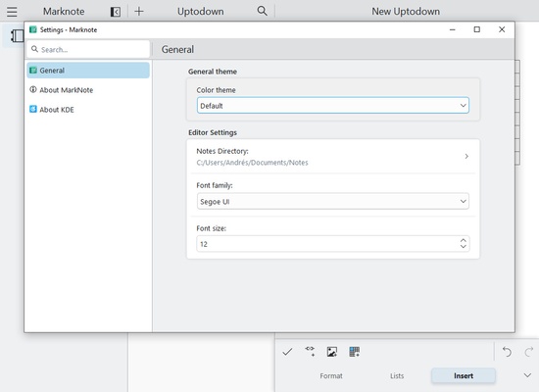The image size is (539, 392).
Task: Focus the settings Search field
Action: point(88,49)
